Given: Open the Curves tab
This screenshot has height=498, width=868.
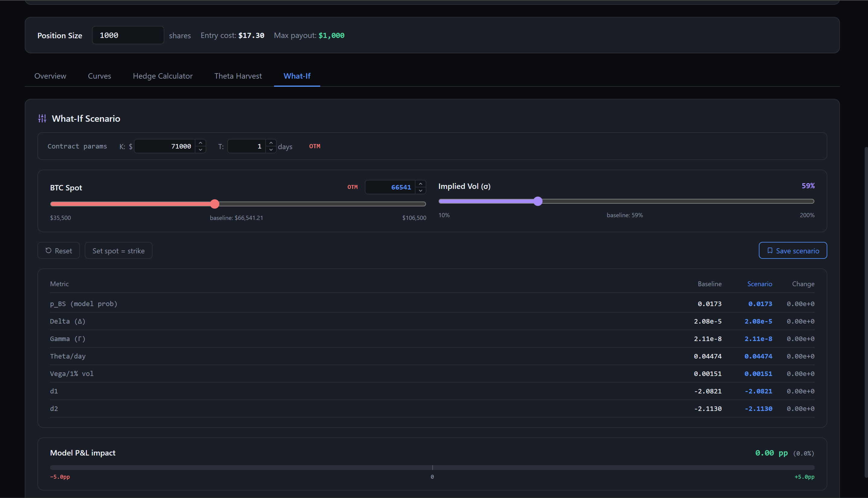Looking at the screenshot, I should (x=99, y=76).
